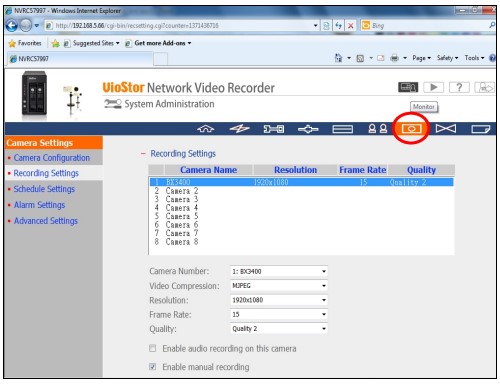Click the Bing search magnifier icon

click(x=492, y=25)
